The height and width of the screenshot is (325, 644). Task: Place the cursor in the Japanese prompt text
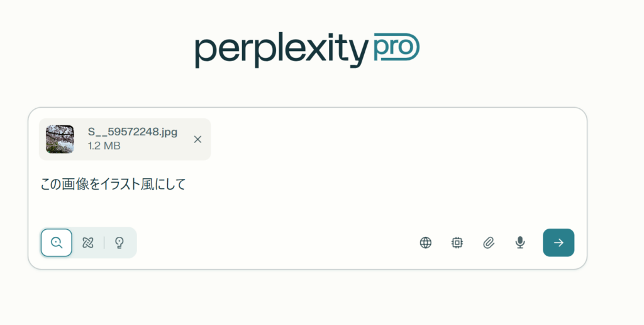click(113, 184)
